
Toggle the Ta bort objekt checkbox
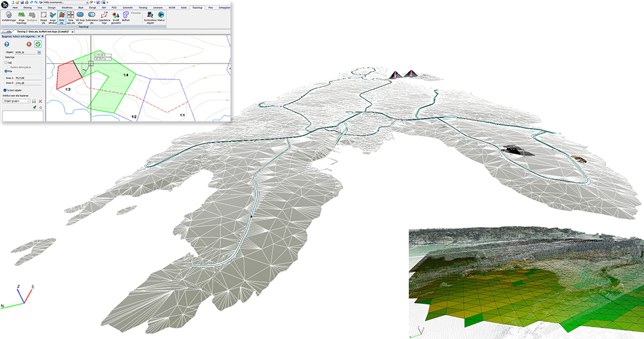tap(5, 89)
